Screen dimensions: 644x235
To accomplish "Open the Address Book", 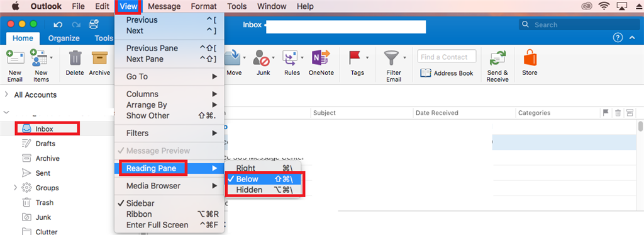I will click(x=447, y=73).
